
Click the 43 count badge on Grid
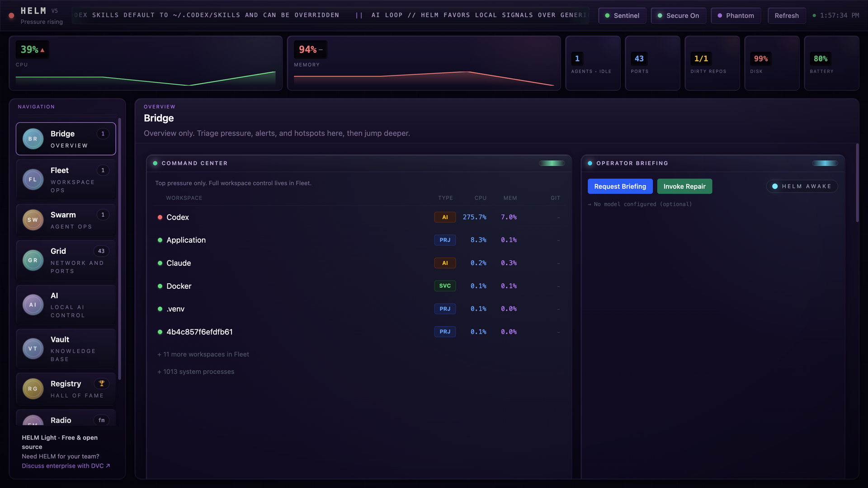pos(101,251)
